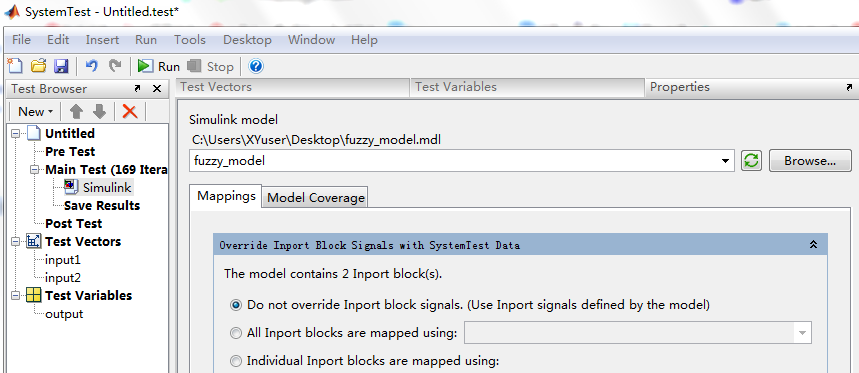The width and height of the screenshot is (859, 373).
Task: Click the Untitled document icon in tree
Action: [x=34, y=134]
